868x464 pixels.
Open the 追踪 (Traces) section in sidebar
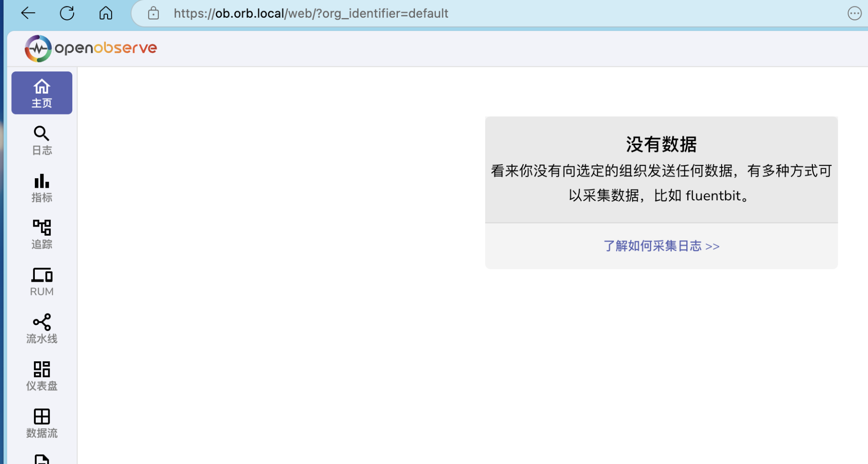click(x=42, y=235)
